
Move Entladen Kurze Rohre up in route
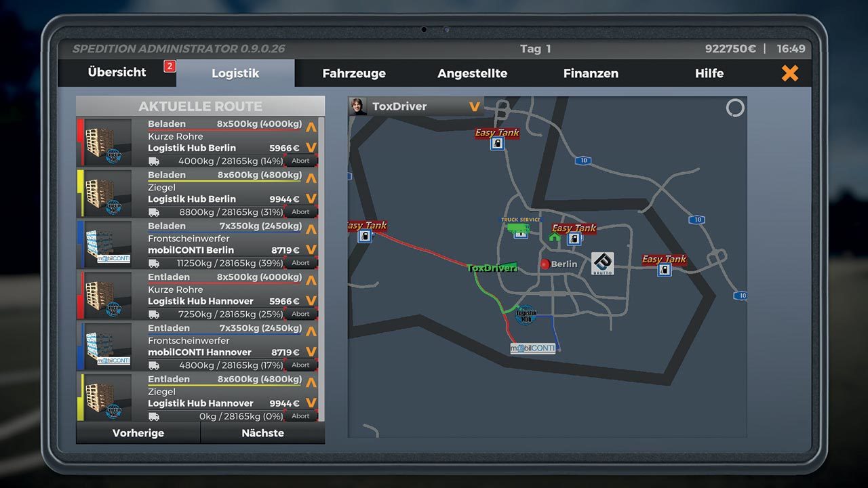point(311,280)
